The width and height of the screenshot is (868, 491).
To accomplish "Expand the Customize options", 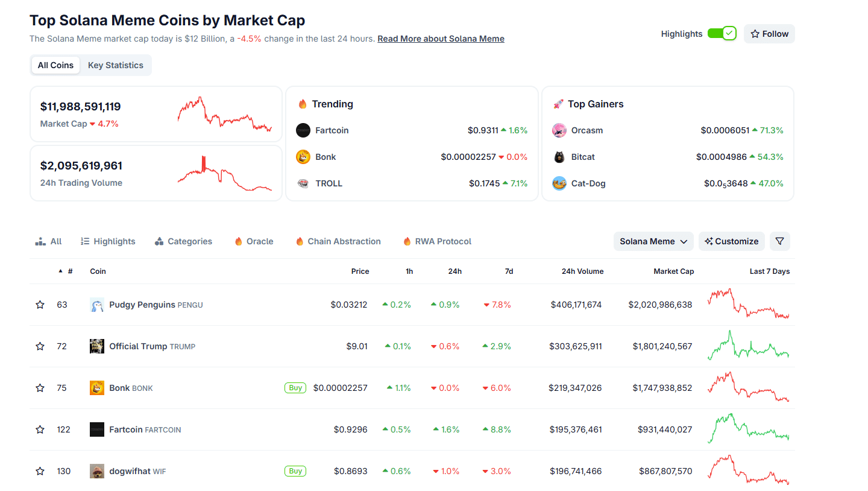I will pos(731,241).
